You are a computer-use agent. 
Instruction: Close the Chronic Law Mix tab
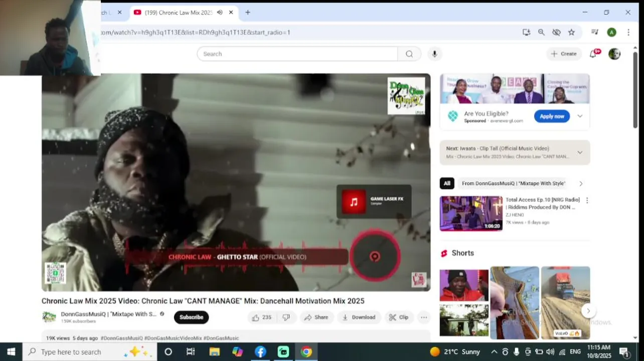coord(231,13)
